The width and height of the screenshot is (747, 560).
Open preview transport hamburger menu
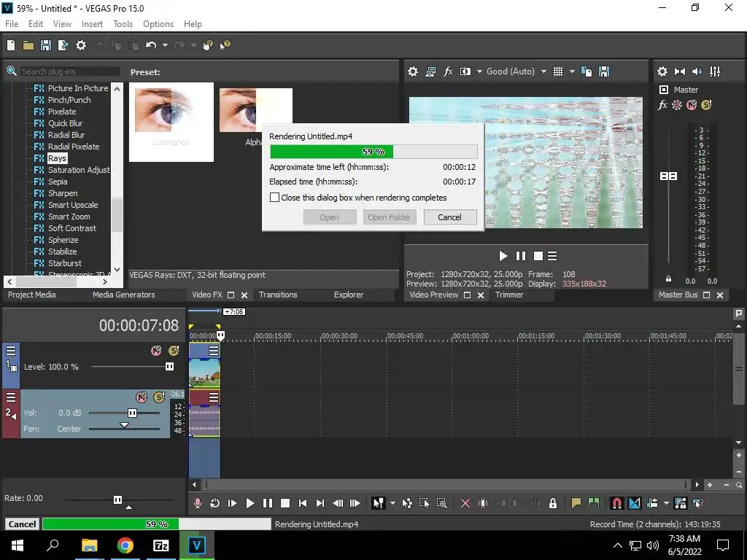pos(552,256)
